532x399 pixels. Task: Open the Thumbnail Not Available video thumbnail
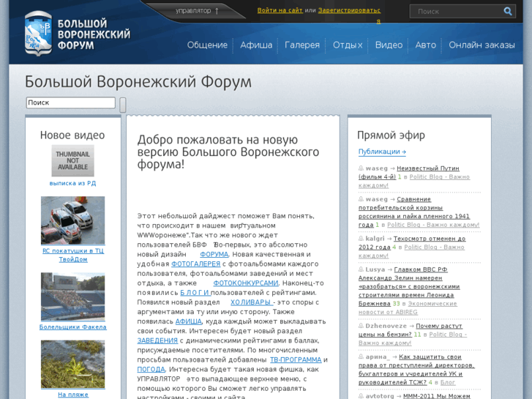pyautogui.click(x=72, y=160)
